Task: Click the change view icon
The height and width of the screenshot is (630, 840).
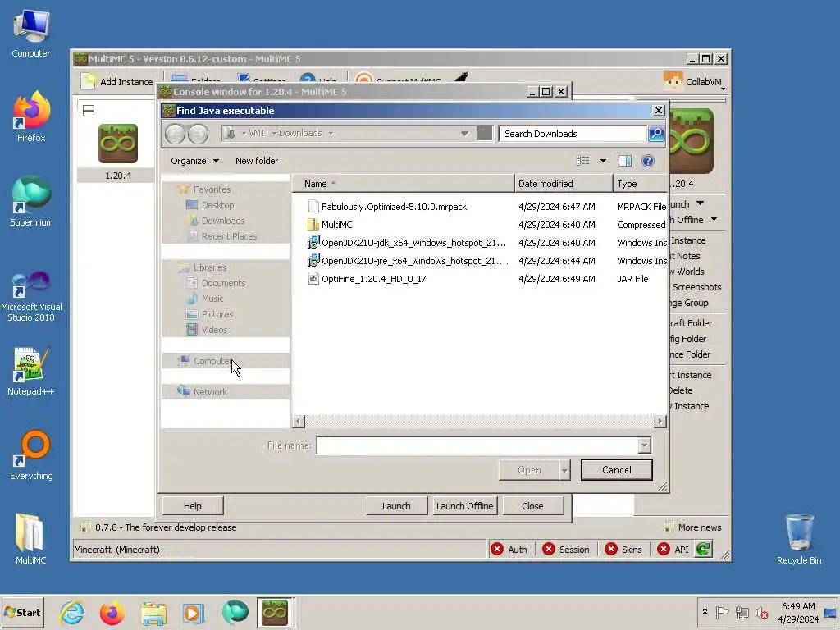Action: coord(583,161)
